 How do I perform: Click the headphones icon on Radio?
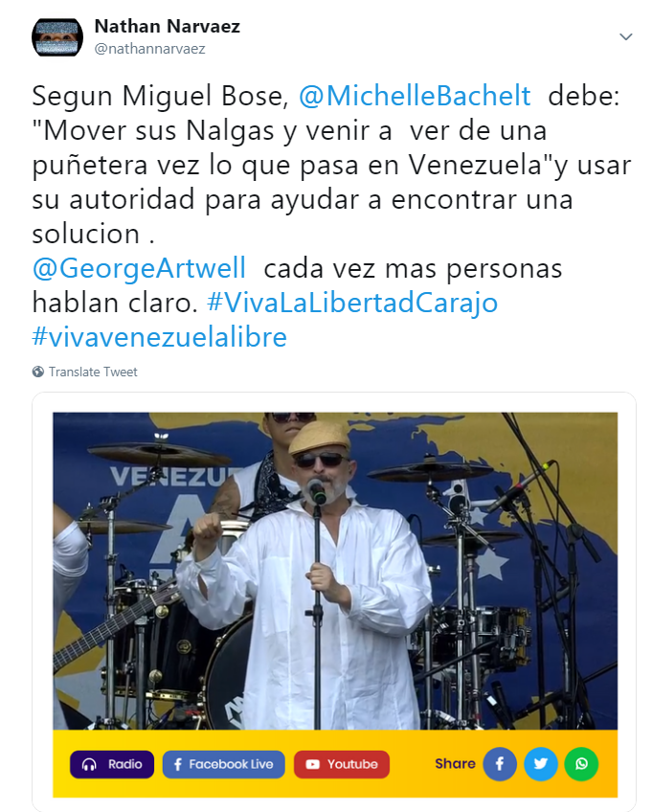(x=89, y=764)
